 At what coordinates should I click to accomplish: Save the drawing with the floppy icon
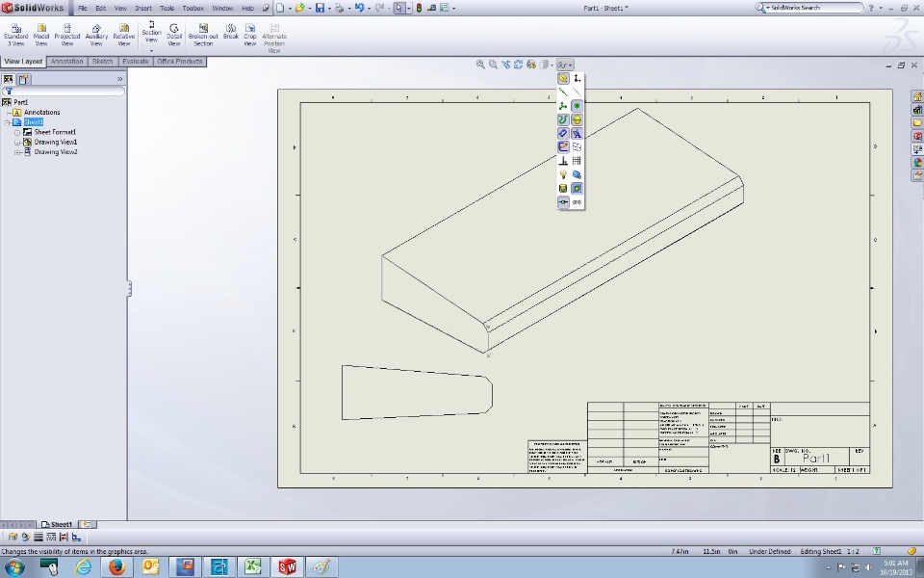320,9
